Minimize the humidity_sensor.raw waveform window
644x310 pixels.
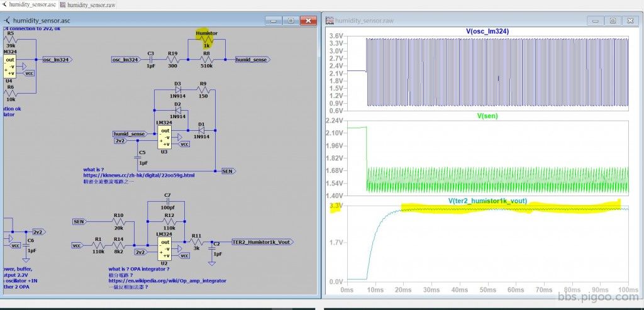tap(595, 21)
